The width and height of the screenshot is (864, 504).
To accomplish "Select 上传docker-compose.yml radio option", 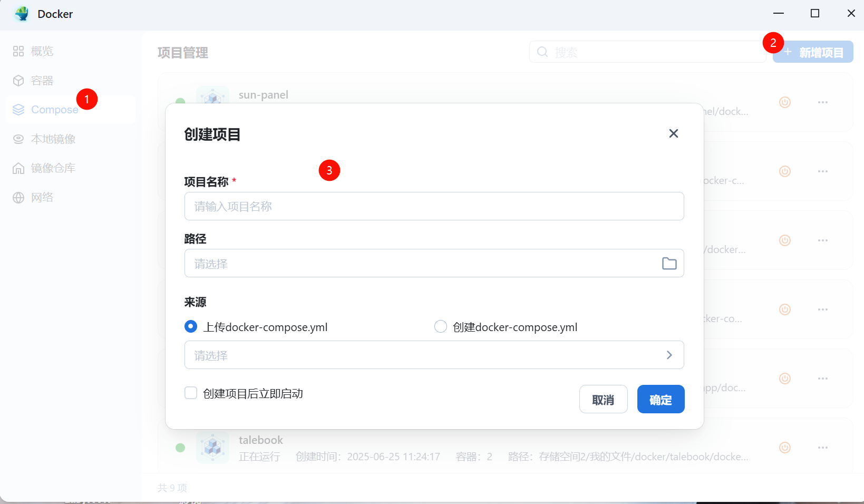I will (x=191, y=327).
